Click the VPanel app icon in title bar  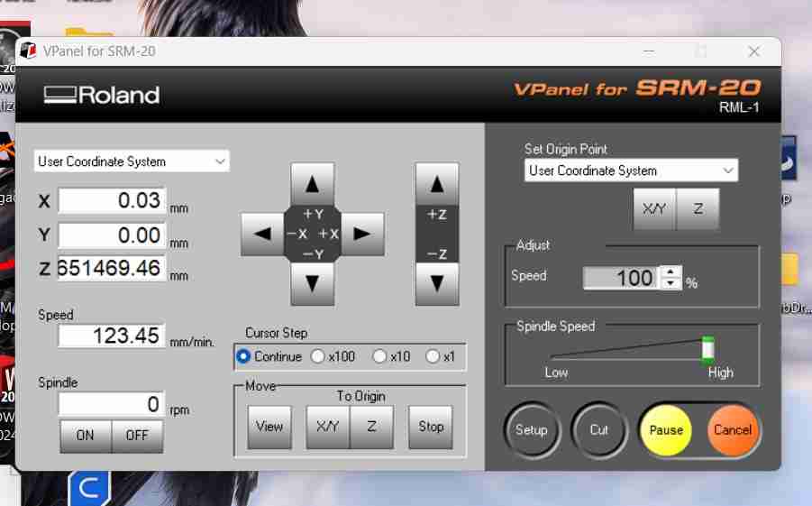click(29, 51)
